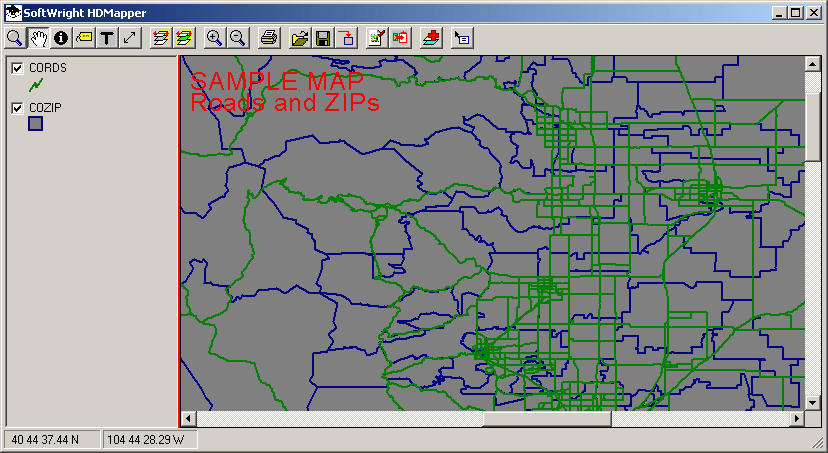Select the text T tool
Image resolution: width=828 pixels, height=453 pixels.
(107, 38)
